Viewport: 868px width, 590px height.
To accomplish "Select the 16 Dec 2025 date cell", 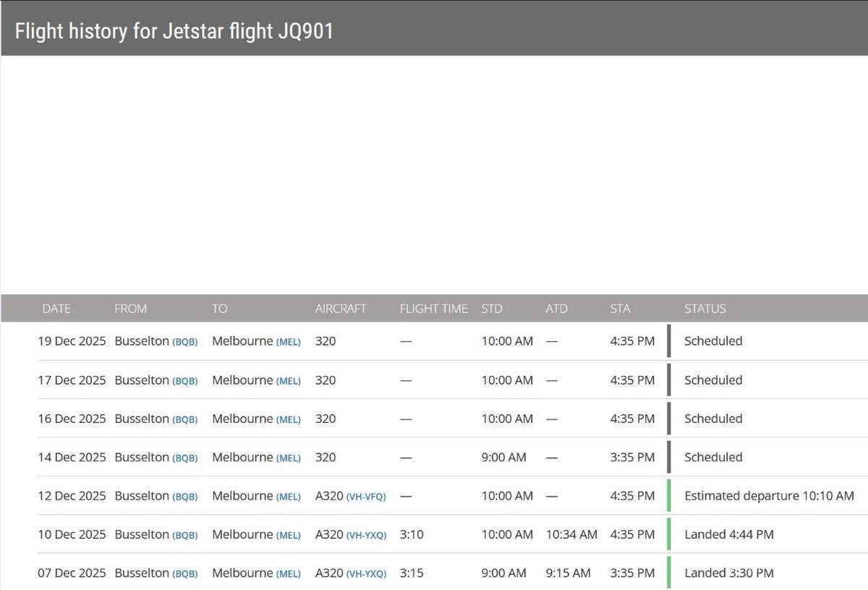I will 72,419.
